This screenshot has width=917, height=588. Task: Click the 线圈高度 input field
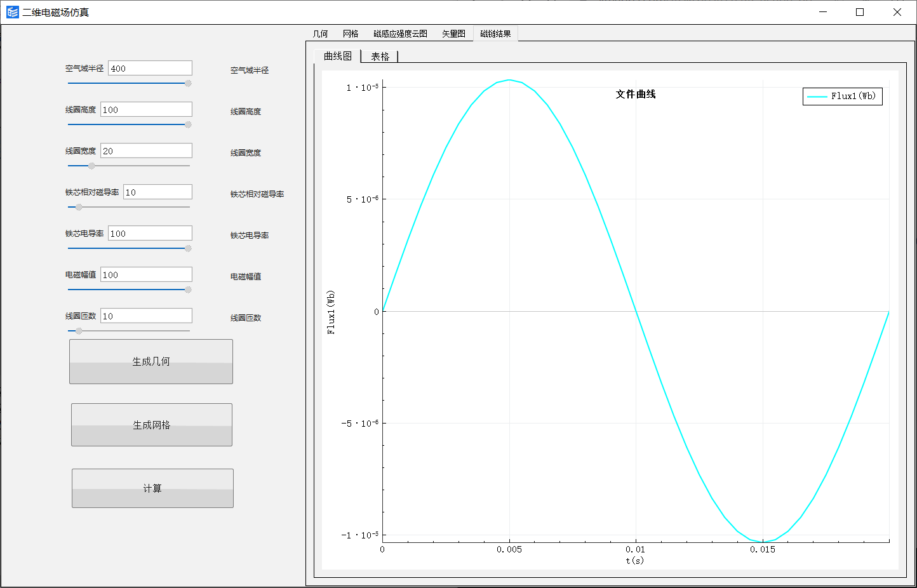pyautogui.click(x=147, y=110)
